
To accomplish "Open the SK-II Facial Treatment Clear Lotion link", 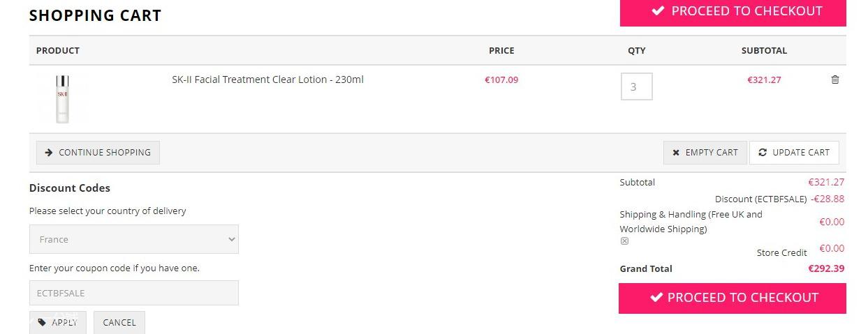I will [267, 79].
